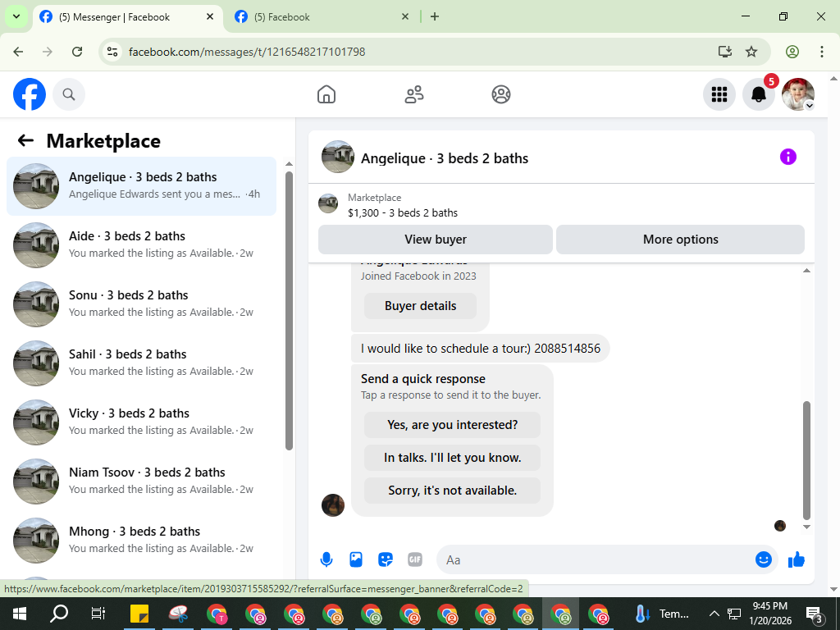Open conversation info purple icon
This screenshot has height=630, width=840.
pos(788,157)
